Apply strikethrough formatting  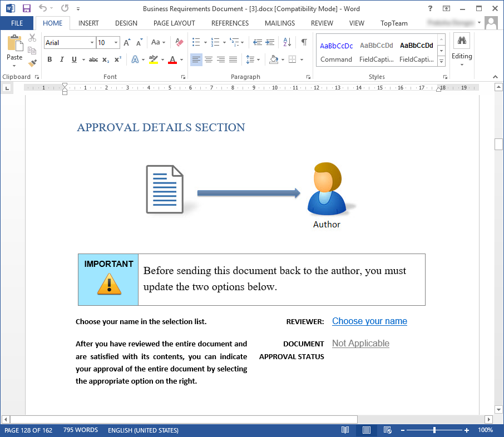[93, 59]
